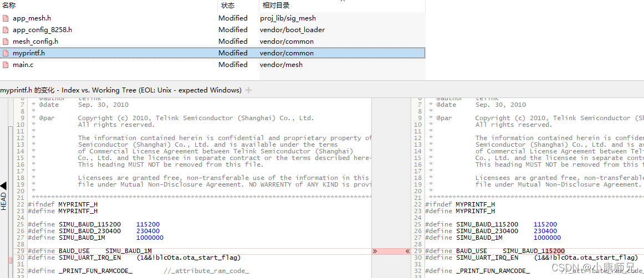Click the Modified status of myprintf.h
This screenshot has height=278, width=644.
[x=233, y=53]
